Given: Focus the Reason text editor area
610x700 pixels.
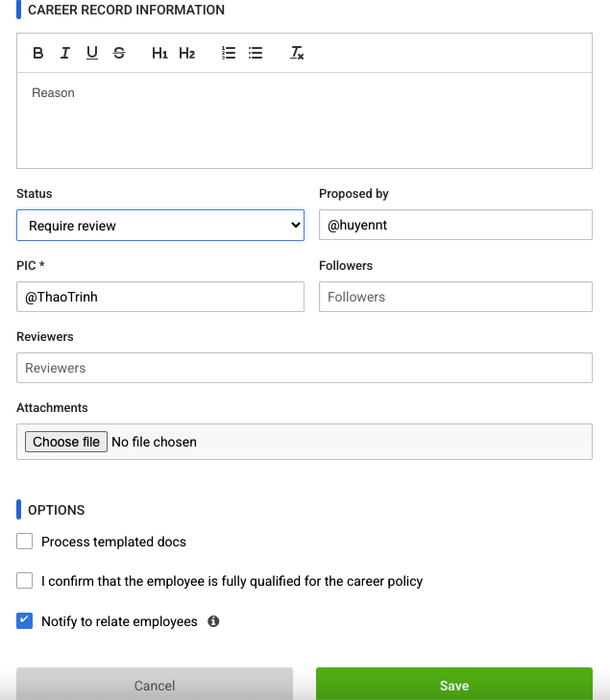Looking at the screenshot, I should point(305,121).
